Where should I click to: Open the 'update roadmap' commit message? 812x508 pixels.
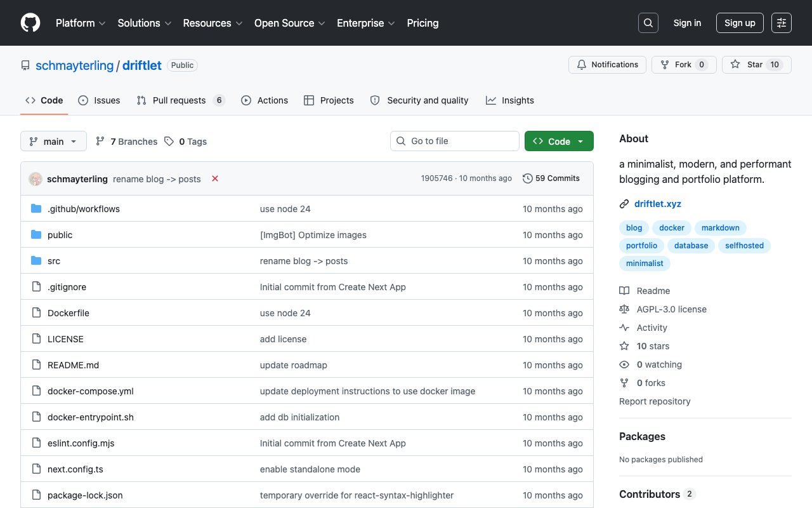point(294,365)
